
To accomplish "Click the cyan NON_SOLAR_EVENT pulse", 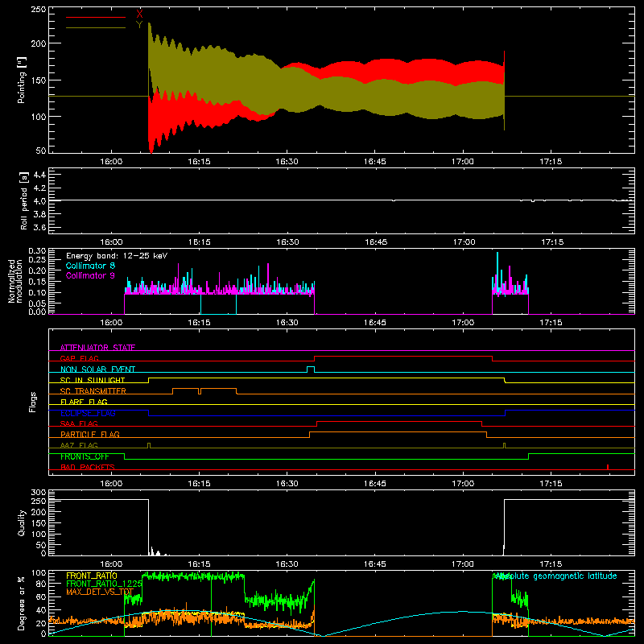I will tap(311, 369).
